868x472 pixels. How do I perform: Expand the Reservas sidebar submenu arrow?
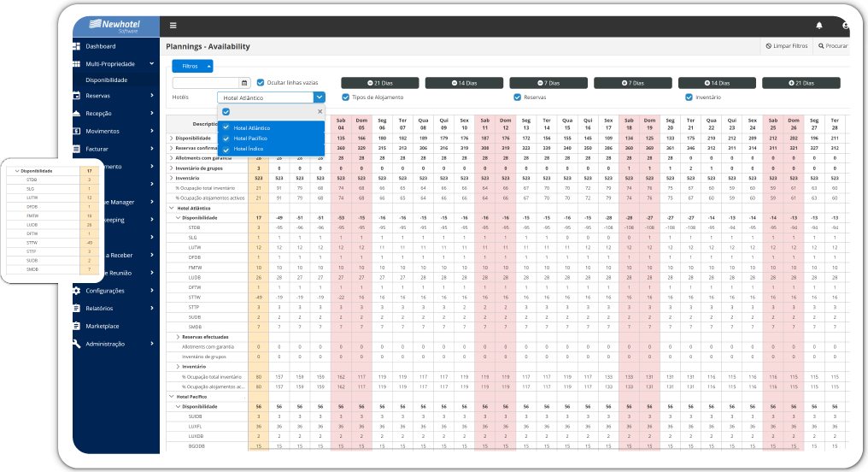(152, 96)
